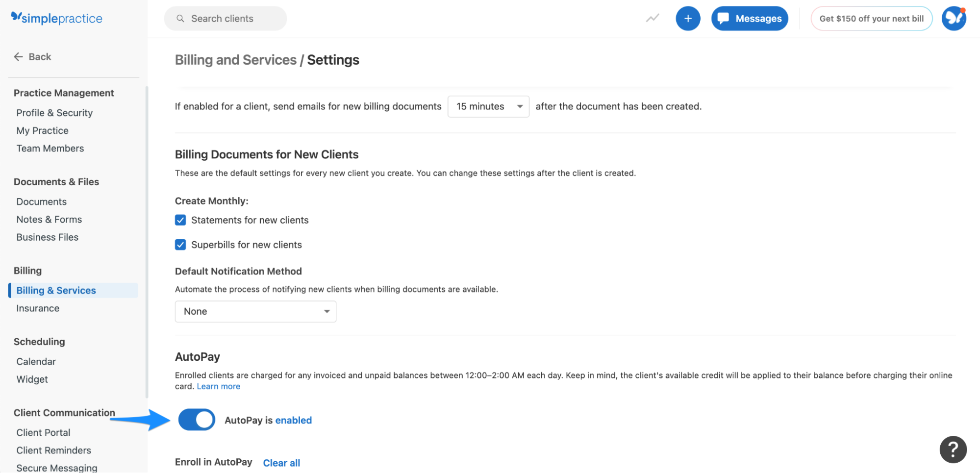This screenshot has width=980, height=473.
Task: Open Team Members settings page
Action: click(x=50, y=148)
